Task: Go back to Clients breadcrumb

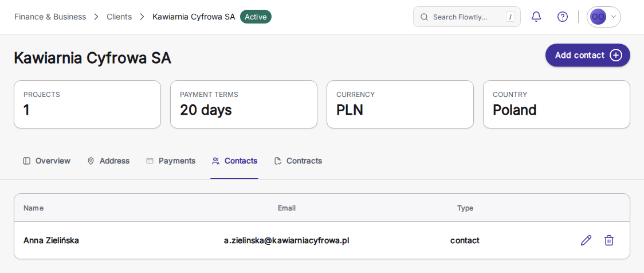Action: point(119,17)
